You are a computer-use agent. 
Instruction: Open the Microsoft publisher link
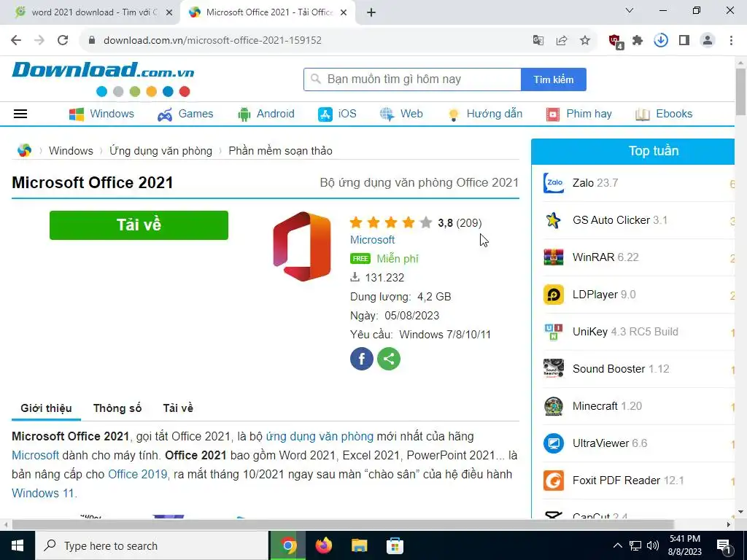pyautogui.click(x=373, y=239)
